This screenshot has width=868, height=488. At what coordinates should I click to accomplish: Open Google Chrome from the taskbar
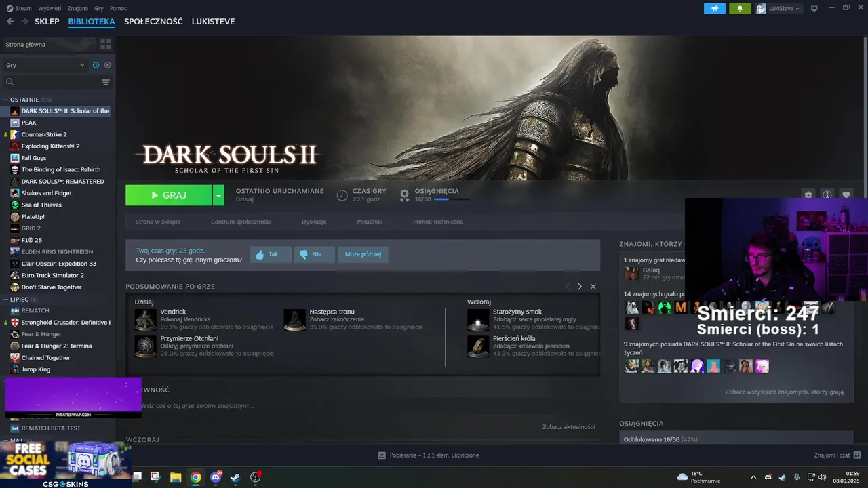[195, 477]
